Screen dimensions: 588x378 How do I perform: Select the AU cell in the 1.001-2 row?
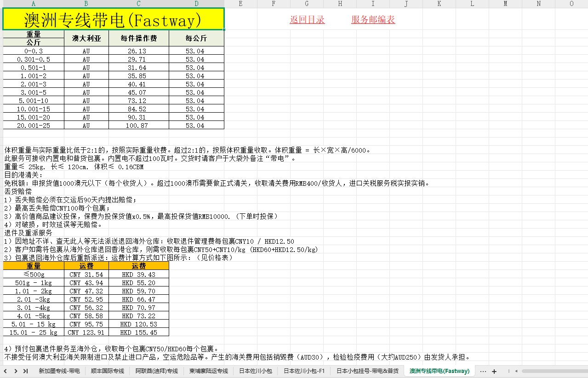pyautogui.click(x=86, y=76)
